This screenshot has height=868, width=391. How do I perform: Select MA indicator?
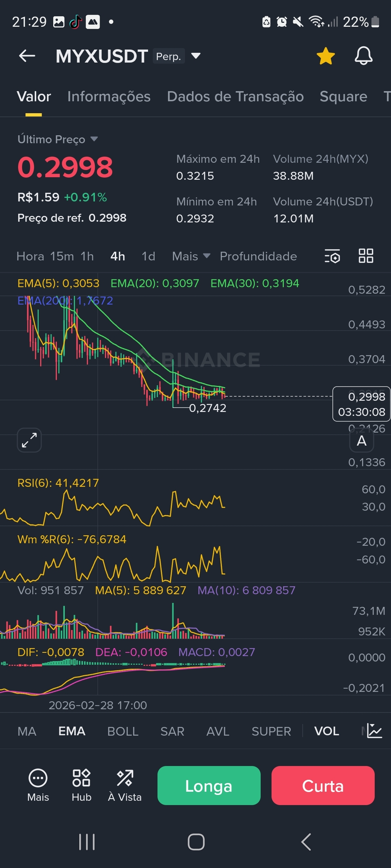pyautogui.click(x=27, y=731)
